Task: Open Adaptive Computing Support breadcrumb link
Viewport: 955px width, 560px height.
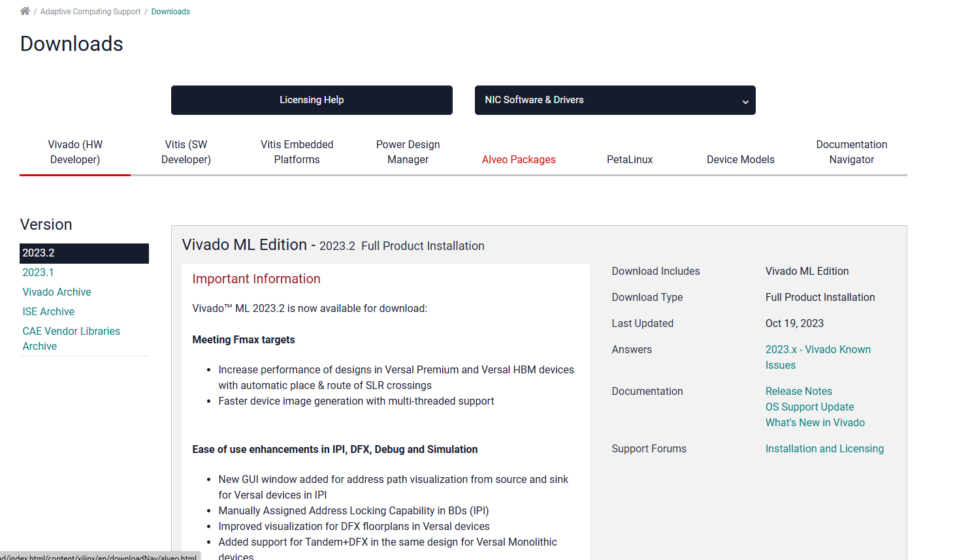Action: pos(90,12)
